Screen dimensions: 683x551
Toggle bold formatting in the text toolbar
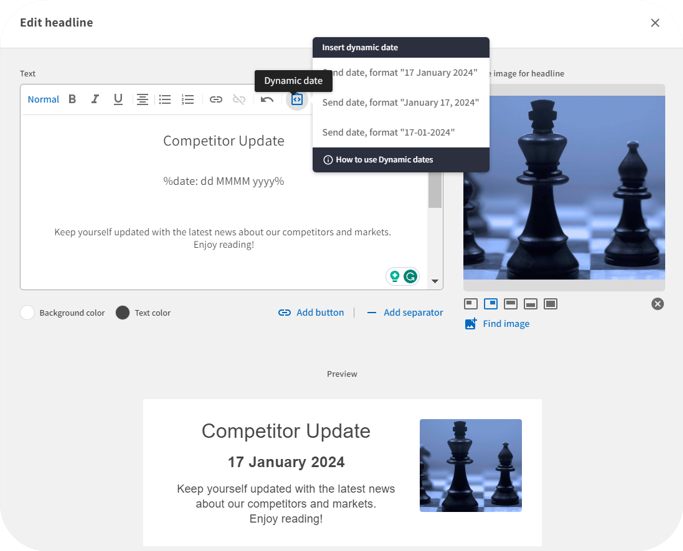[72, 99]
